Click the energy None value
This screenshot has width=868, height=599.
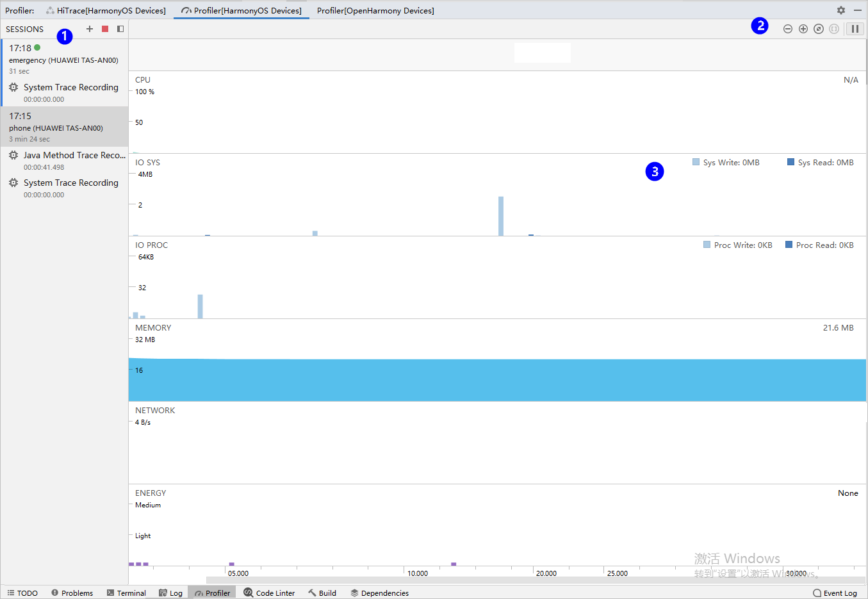848,493
